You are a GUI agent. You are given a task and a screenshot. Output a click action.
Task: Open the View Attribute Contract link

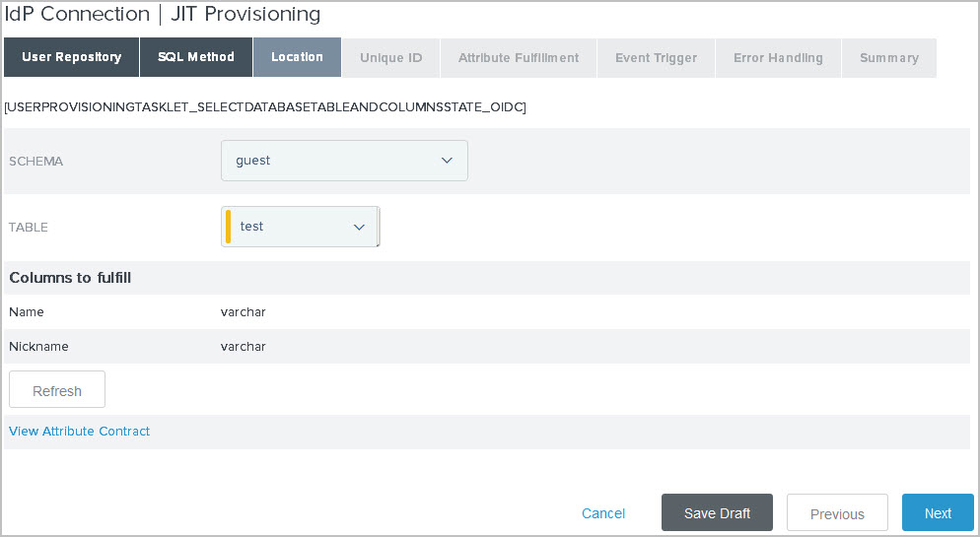pos(80,432)
